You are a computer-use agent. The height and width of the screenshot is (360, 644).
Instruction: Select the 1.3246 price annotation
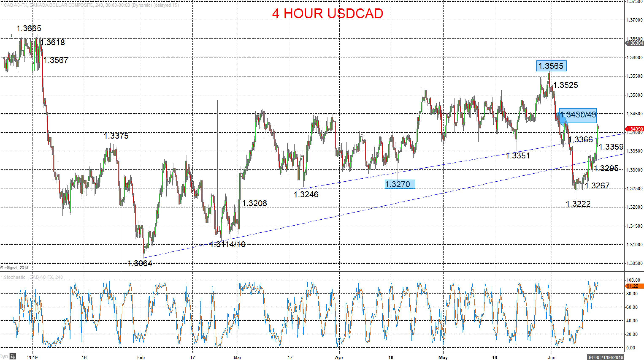[x=306, y=194]
